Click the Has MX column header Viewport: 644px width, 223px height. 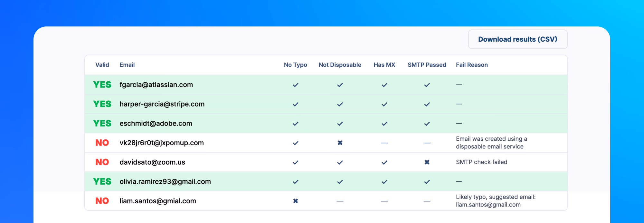click(384, 65)
